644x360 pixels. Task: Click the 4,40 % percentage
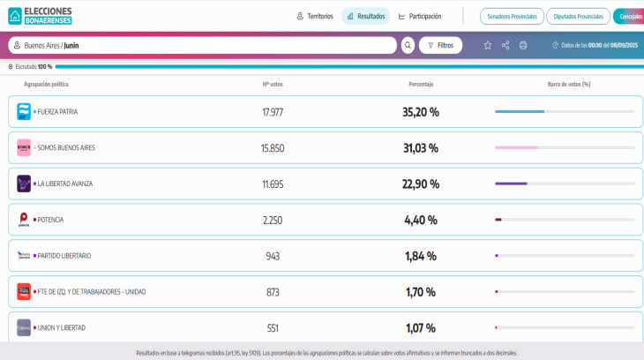(421, 220)
